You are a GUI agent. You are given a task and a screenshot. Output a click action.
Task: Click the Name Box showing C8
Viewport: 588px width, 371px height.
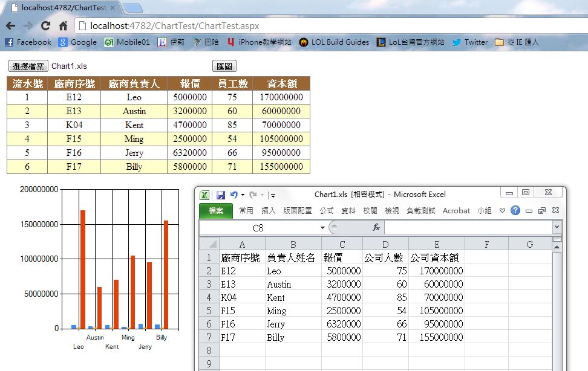click(259, 227)
